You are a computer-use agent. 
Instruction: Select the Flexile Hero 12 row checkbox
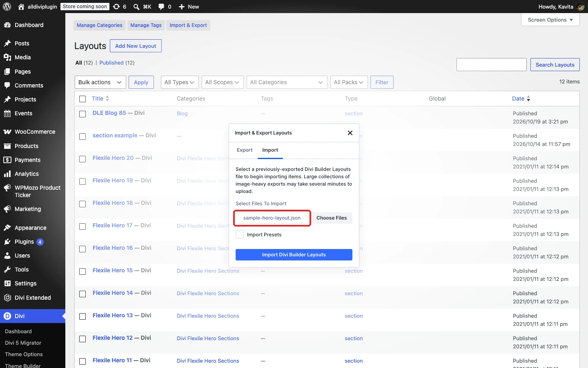82,339
